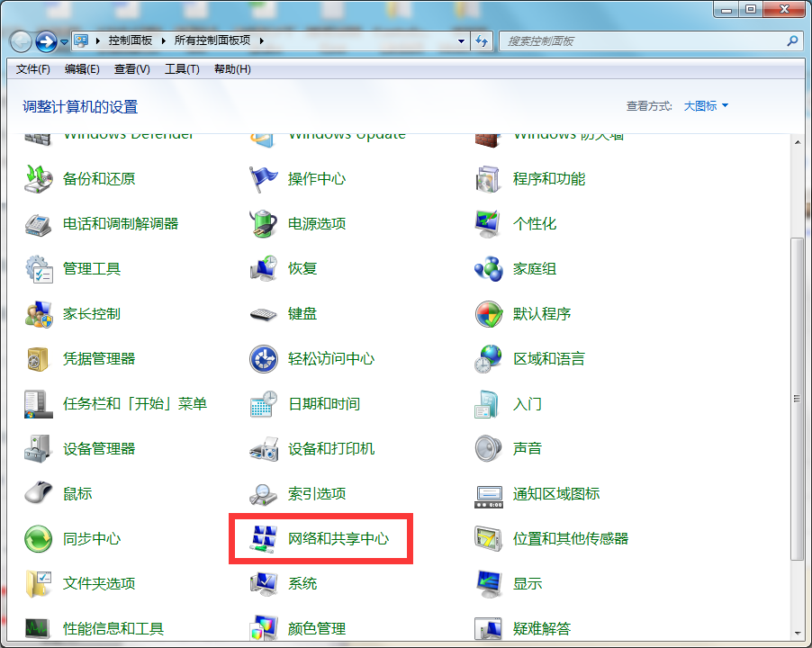This screenshot has height=648, width=812.
Task: Click the 轻松访问中心 text link
Action: coord(331,359)
